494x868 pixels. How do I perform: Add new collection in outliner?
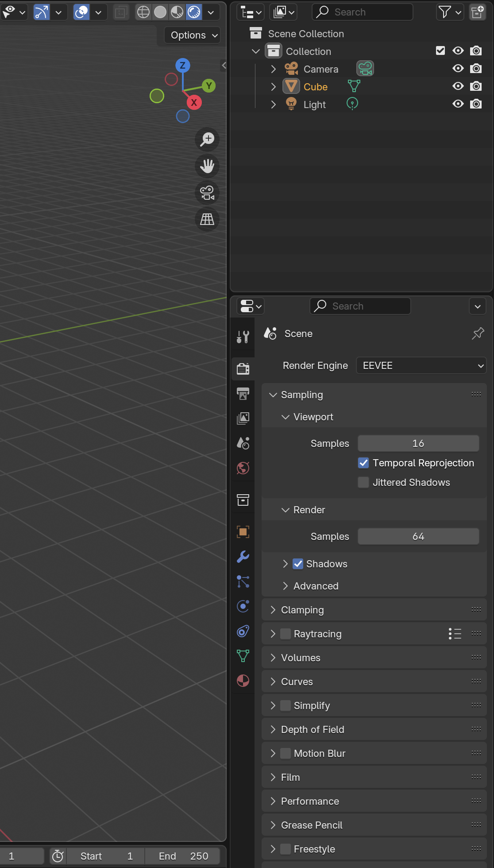click(477, 12)
